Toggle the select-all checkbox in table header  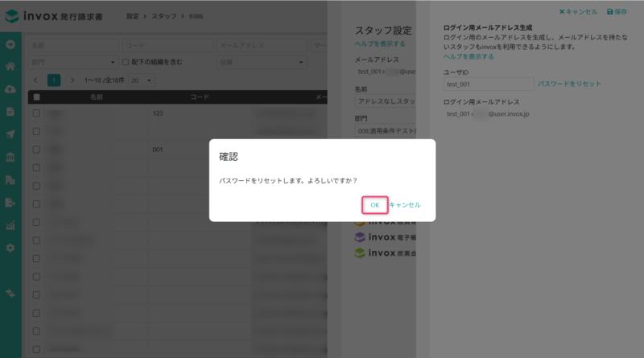(36, 97)
